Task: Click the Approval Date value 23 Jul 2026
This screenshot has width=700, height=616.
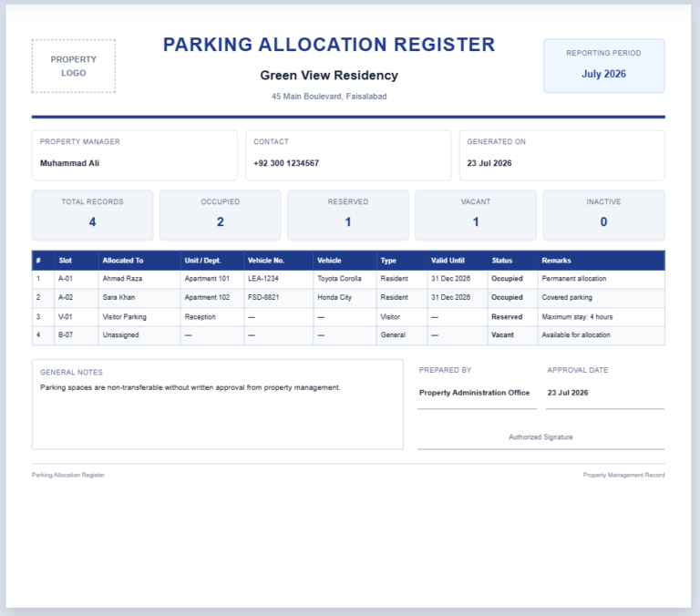Action: 568,393
